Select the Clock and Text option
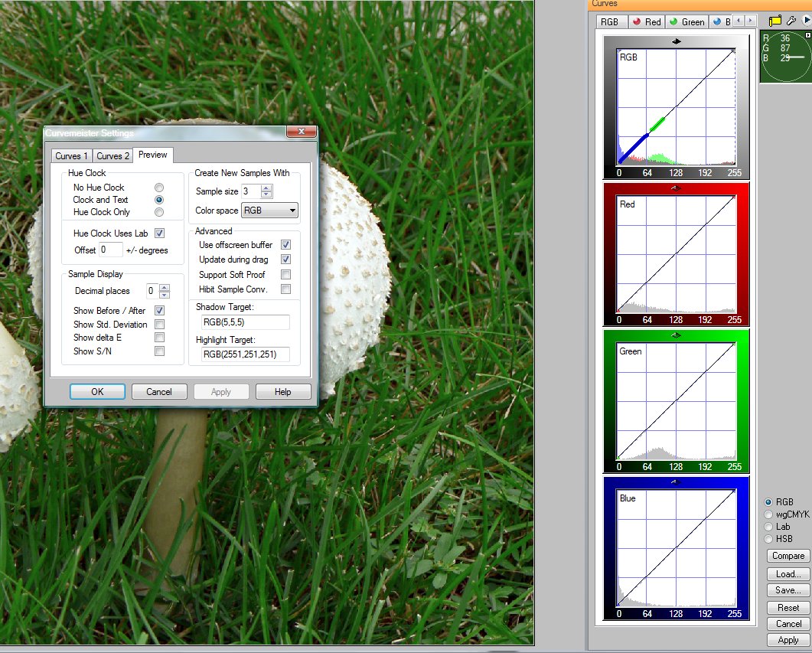This screenshot has height=653, width=812. 159,200
